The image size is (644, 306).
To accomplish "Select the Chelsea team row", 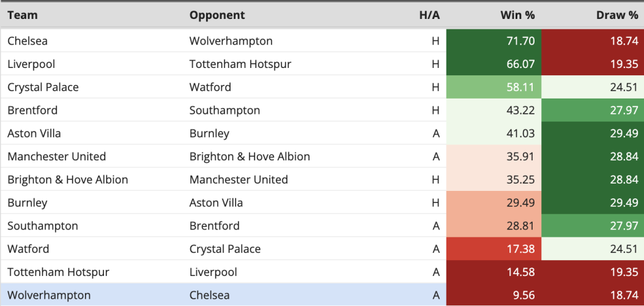I will click(x=322, y=40).
